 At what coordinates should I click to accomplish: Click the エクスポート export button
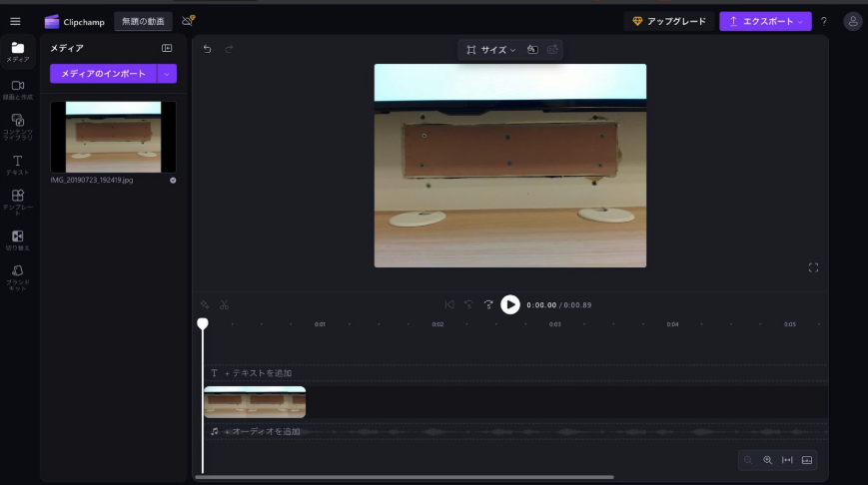click(765, 22)
